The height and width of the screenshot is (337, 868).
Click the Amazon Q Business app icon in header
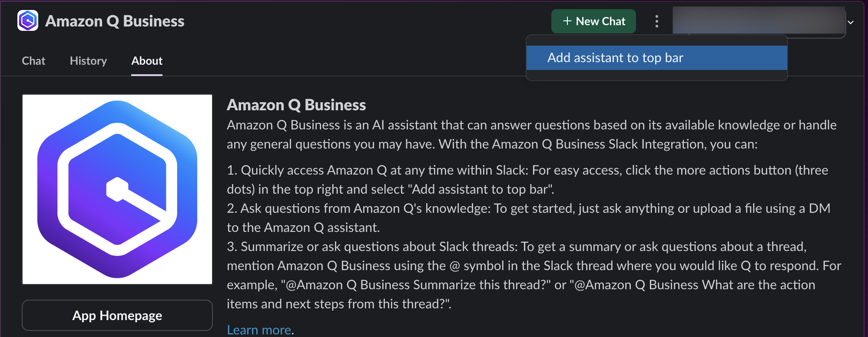[x=28, y=21]
